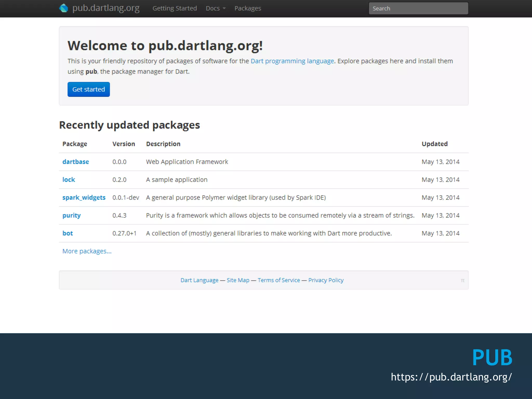Click the Polymer widget library description
Viewport: 532px width, 399px height.
[x=236, y=198]
